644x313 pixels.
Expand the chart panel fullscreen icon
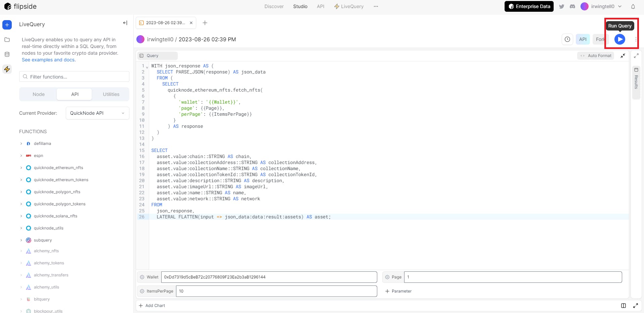pos(636,306)
